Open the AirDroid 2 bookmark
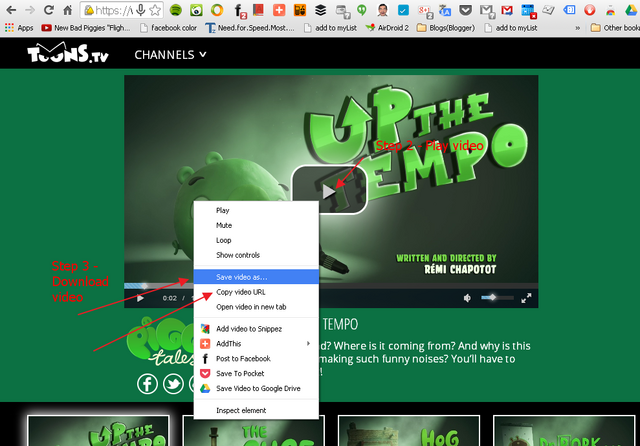The width and height of the screenshot is (640, 446). click(x=387, y=28)
